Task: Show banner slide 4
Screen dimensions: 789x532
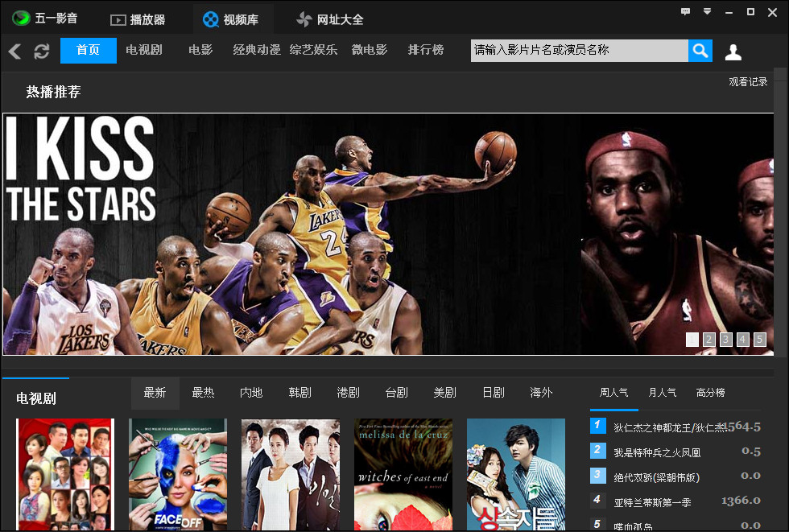Action: (742, 340)
